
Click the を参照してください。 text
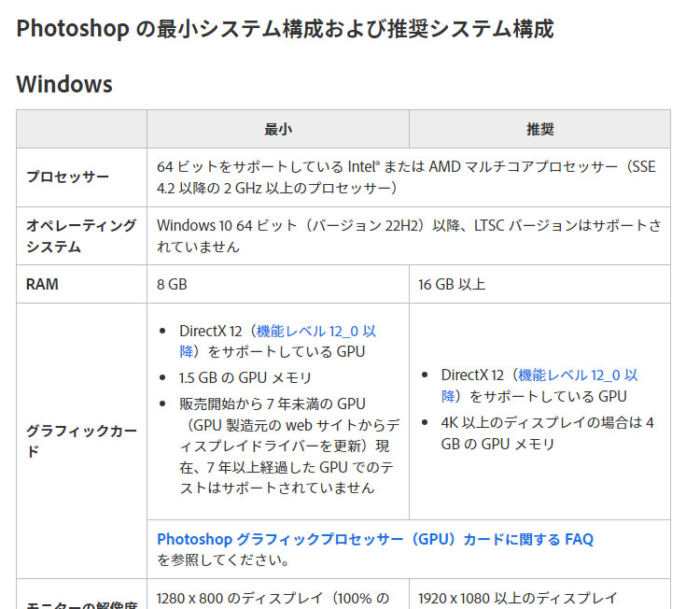(223, 560)
